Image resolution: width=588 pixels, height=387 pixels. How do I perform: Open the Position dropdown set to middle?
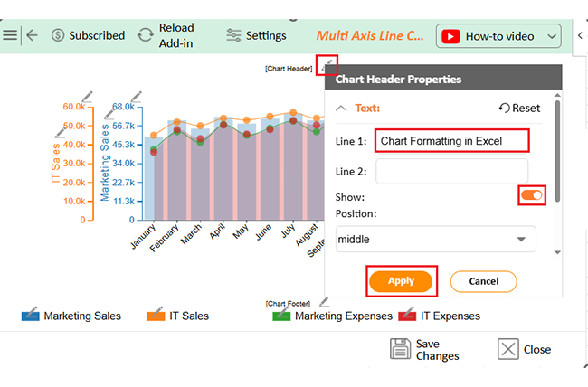coord(435,240)
